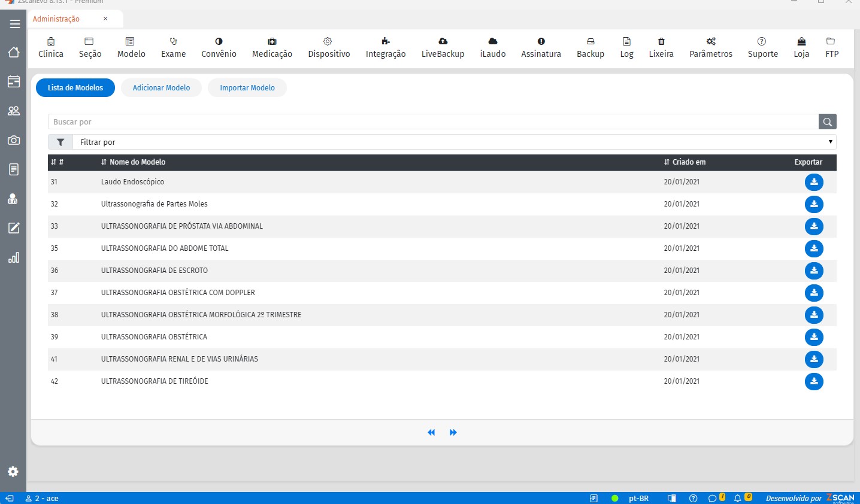The height and width of the screenshot is (504, 860).
Task: Click logout icon in status bar
Action: pyautogui.click(x=9, y=498)
